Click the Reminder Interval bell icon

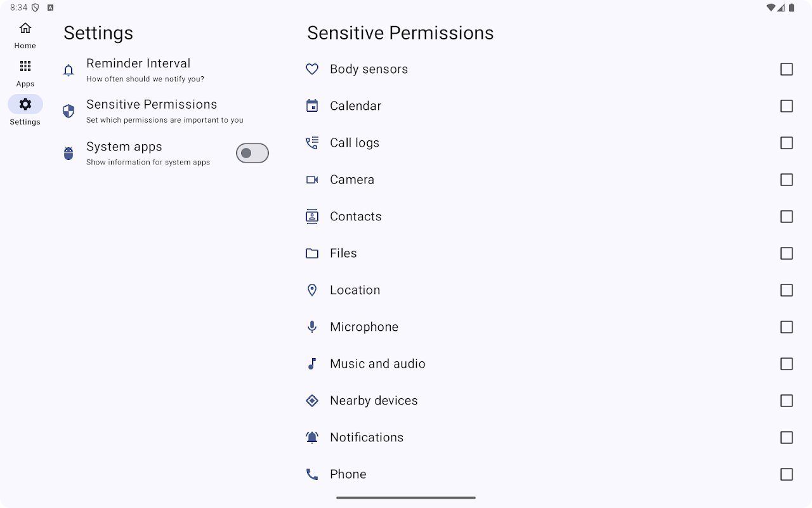69,70
